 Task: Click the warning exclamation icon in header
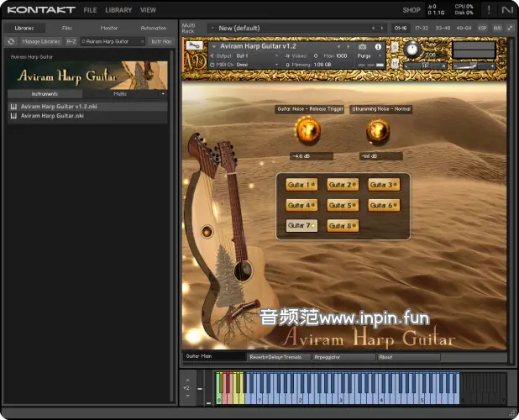point(488,10)
